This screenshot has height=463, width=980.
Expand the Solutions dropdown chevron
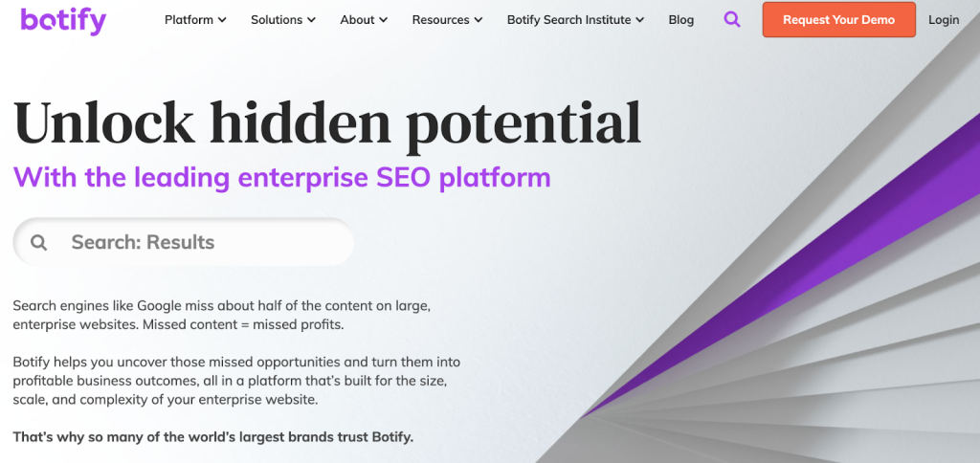(312, 20)
